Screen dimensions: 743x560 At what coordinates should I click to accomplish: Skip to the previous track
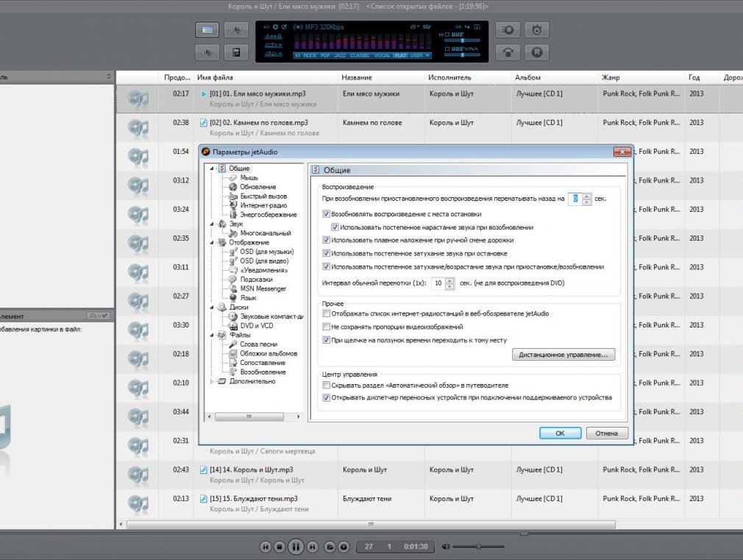266,547
